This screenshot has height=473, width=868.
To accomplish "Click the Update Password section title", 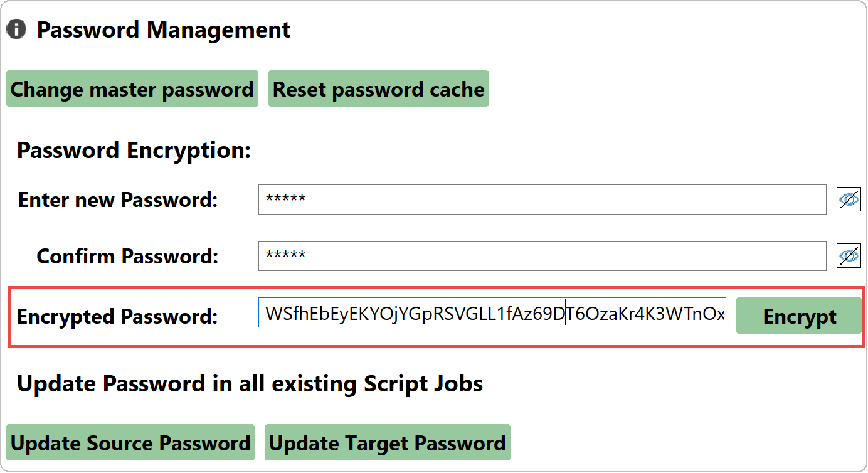I will [250, 383].
